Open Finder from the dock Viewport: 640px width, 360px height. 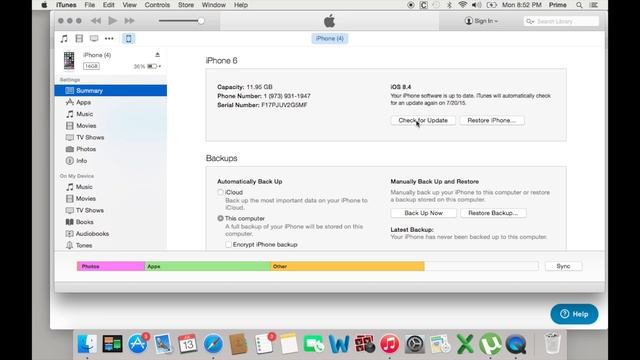pos(87,344)
